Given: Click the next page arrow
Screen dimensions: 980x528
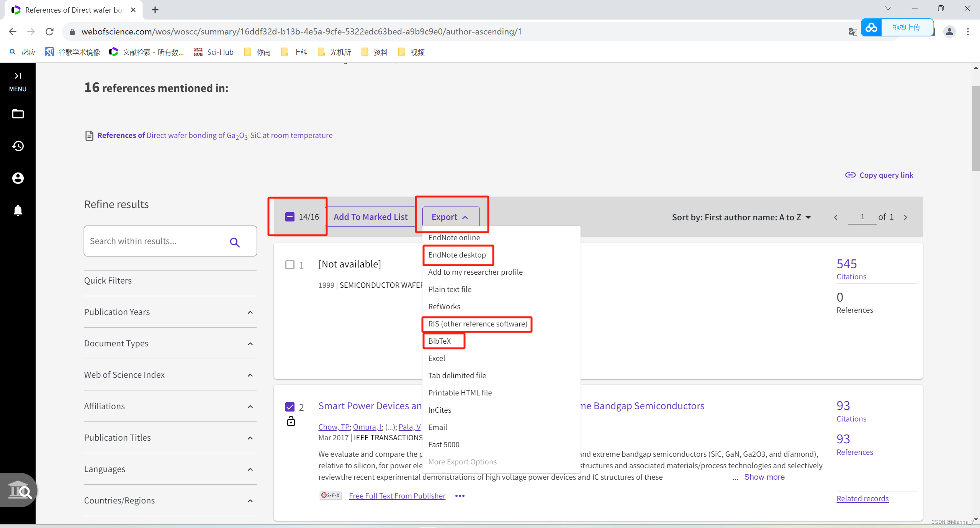Looking at the screenshot, I should pyautogui.click(x=906, y=217).
